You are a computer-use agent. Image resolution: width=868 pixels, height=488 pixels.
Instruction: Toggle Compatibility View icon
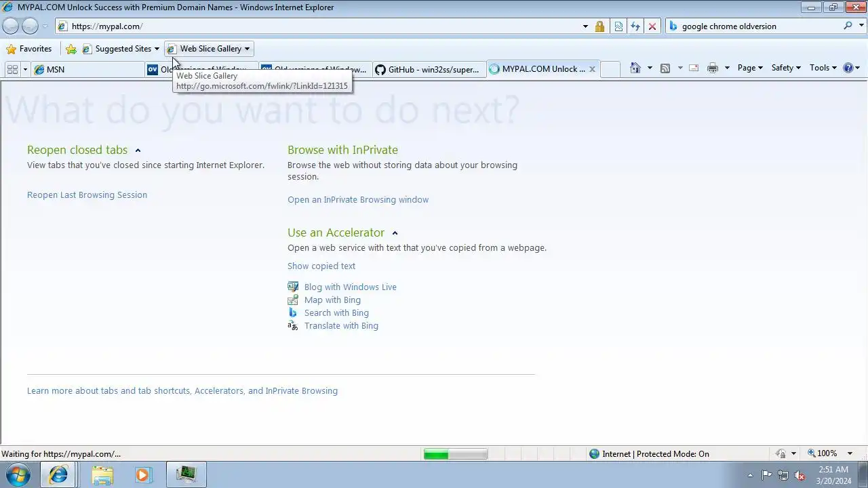point(618,26)
